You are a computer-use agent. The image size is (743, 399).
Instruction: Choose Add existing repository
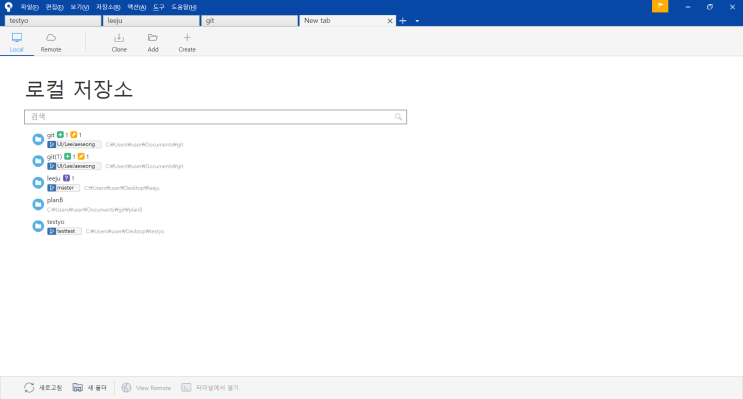(x=153, y=42)
